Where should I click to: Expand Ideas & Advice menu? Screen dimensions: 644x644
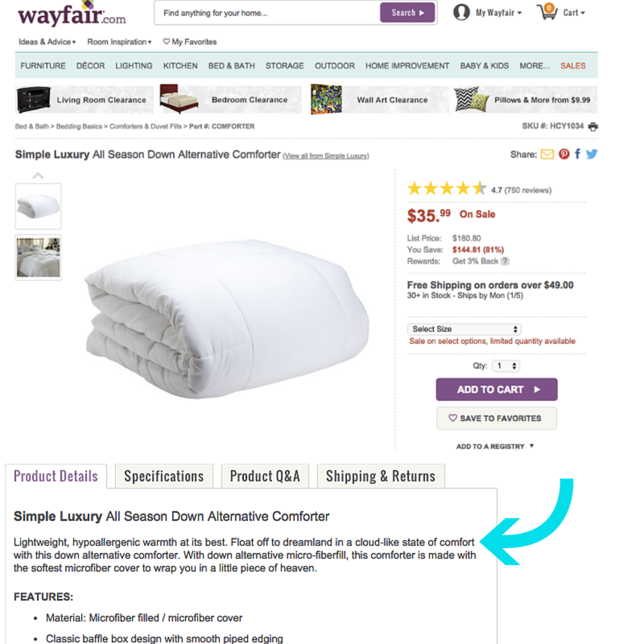click(47, 42)
